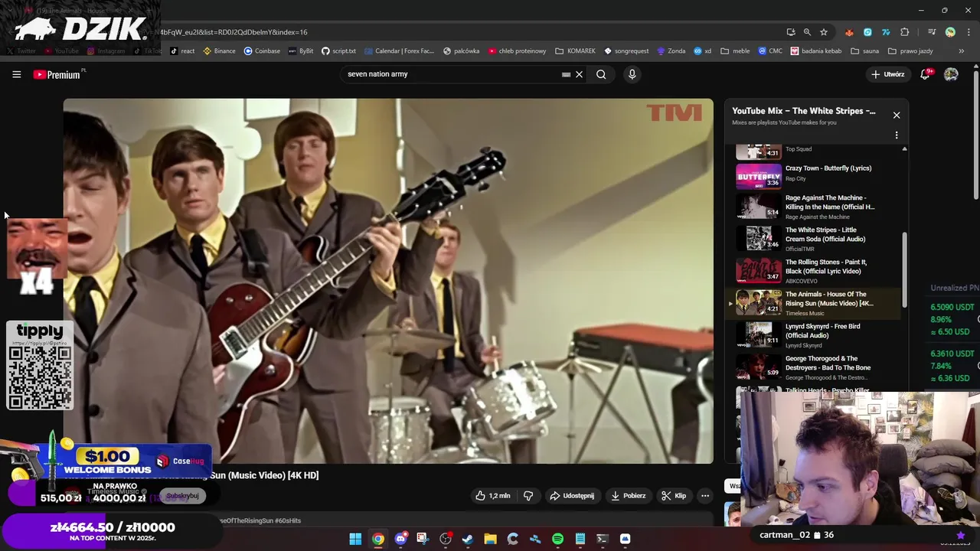Play Rage Against The Machine - Killing In the Name
Viewport: 980px width, 551px height.
tap(812, 207)
